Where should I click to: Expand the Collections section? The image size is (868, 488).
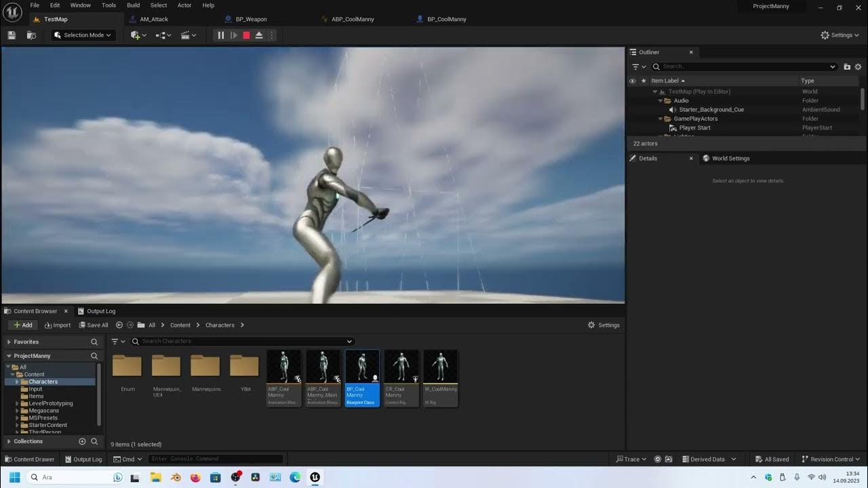pyautogui.click(x=9, y=441)
